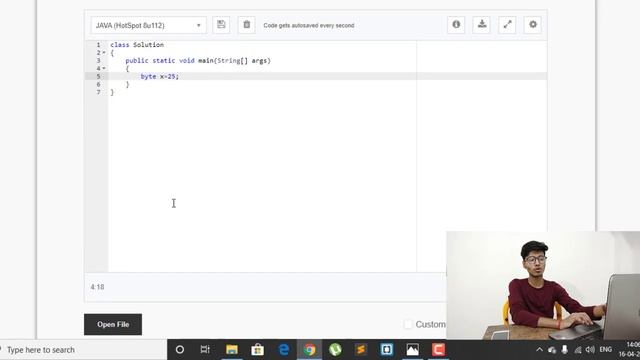Click the webcam video overlay
This screenshot has width=640, height=360.
point(543,285)
